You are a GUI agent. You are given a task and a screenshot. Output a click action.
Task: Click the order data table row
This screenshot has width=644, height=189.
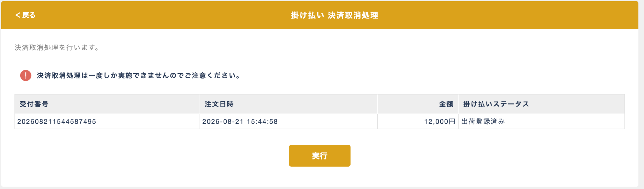pyautogui.click(x=319, y=121)
